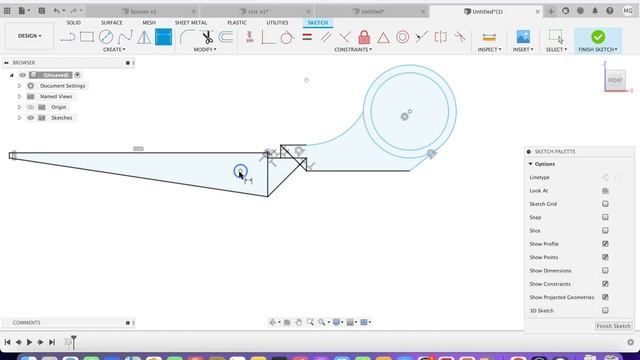This screenshot has width=640, height=360.
Task: Expand the Document Settings node
Action: [x=19, y=86]
